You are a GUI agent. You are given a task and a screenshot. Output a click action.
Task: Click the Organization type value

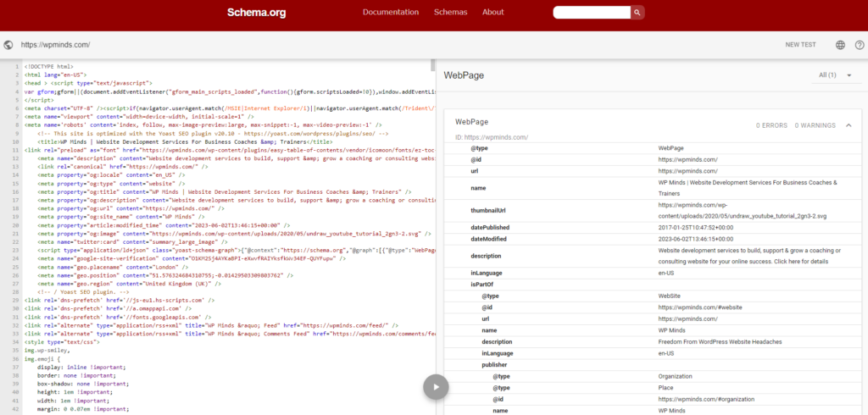tap(676, 376)
